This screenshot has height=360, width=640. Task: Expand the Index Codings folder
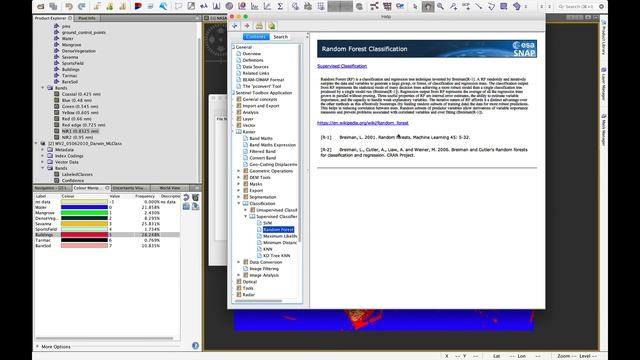(42, 156)
